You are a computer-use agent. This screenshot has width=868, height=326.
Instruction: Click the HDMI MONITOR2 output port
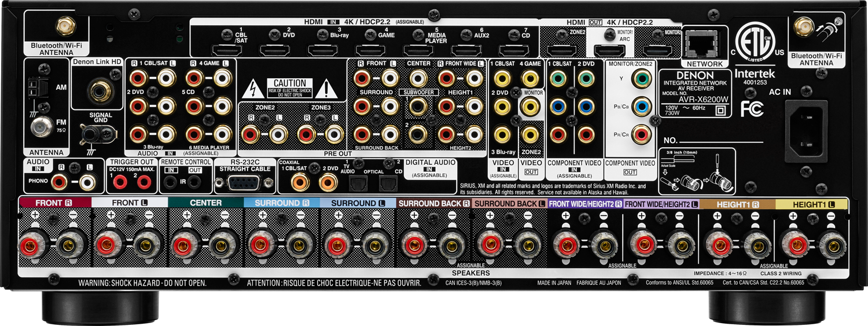pyautogui.click(x=657, y=50)
